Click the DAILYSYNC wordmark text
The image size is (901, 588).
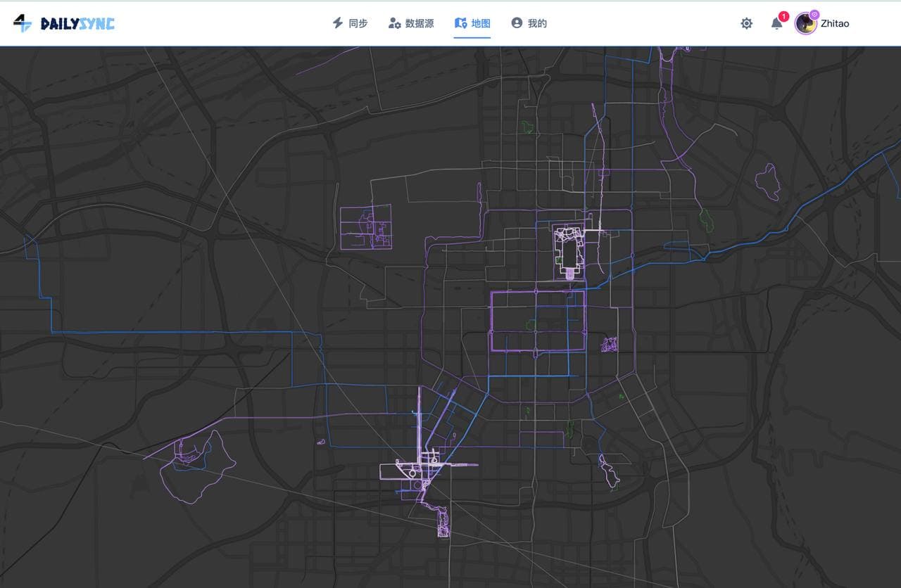77,24
